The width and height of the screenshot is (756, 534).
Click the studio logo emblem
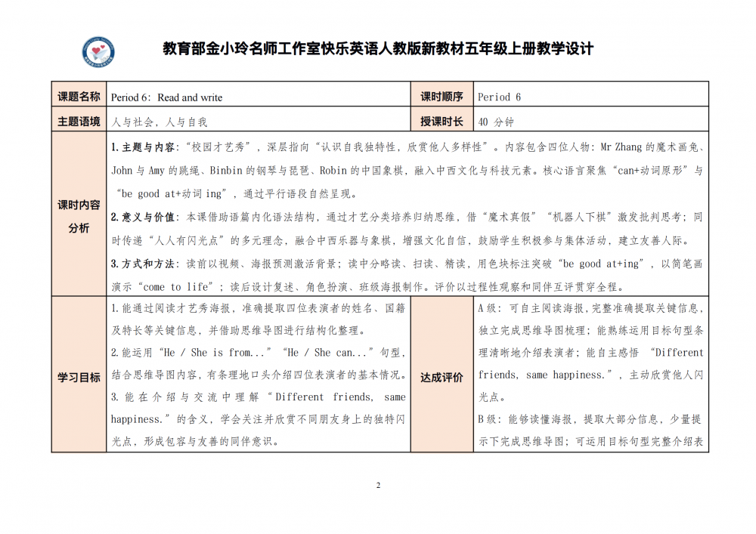pos(98,51)
